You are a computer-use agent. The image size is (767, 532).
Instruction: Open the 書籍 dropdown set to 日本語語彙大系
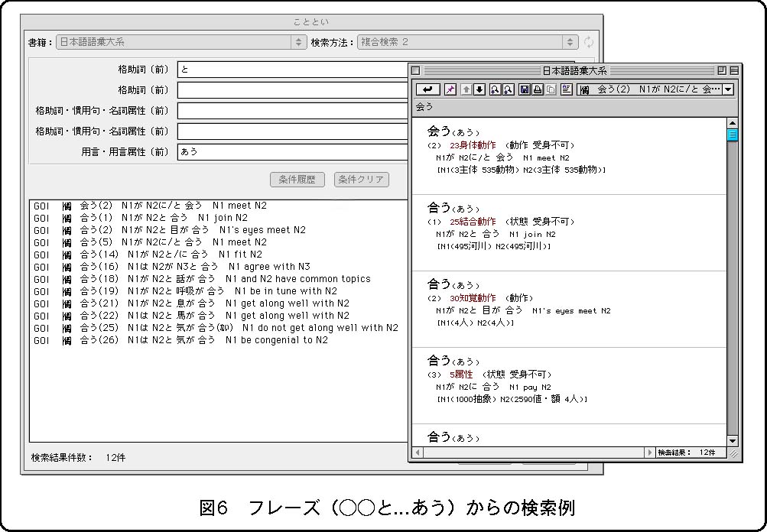pos(181,42)
